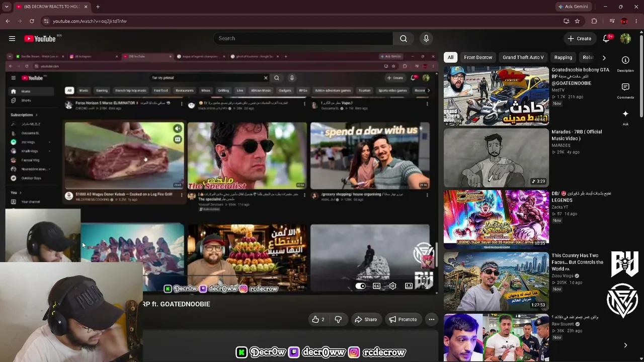Click the Legend Rising Goku thumbnail
This screenshot has height=362, width=644.
pos(496,220)
